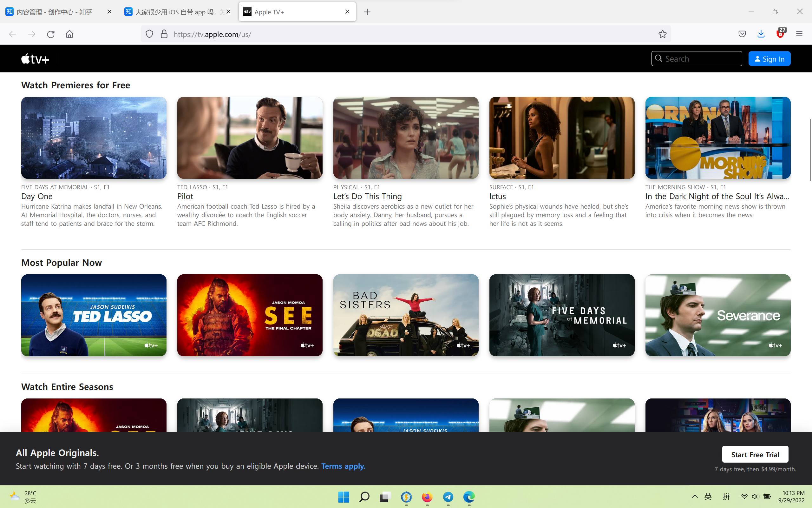The height and width of the screenshot is (508, 812).
Task: Click the 'Pilot' episode title
Action: tap(185, 196)
